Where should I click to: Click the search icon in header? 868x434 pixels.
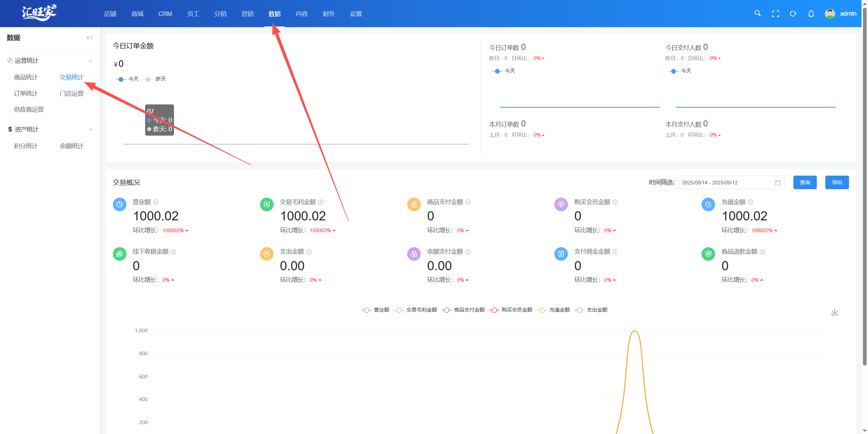pos(757,14)
